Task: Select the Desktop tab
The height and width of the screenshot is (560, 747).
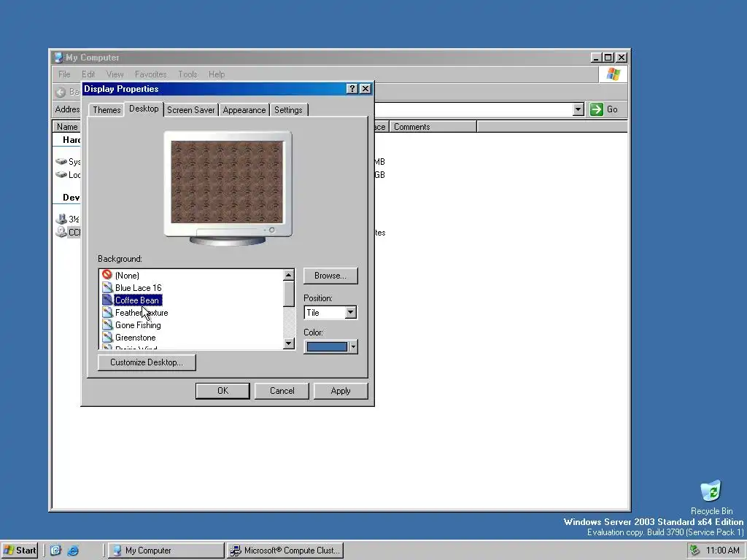Action: (144, 109)
